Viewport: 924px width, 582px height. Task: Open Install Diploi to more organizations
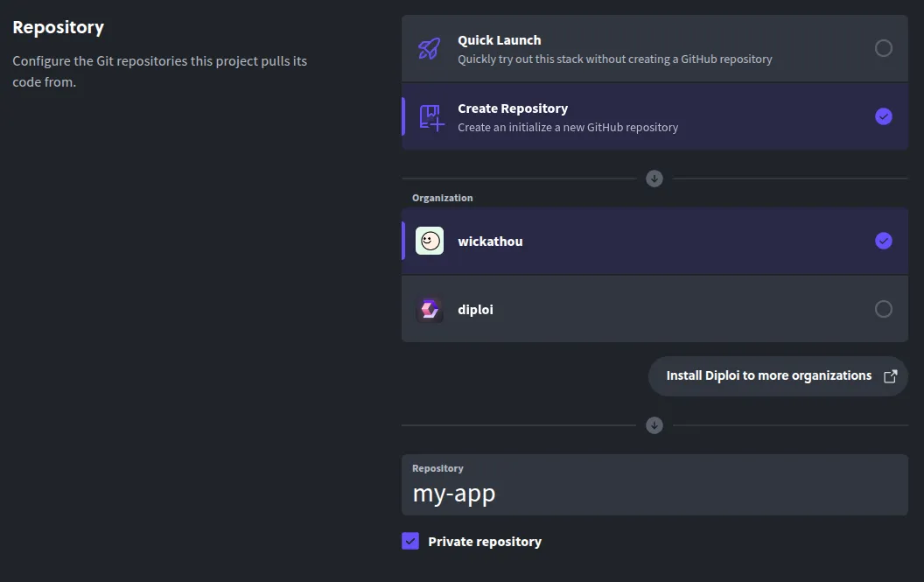[x=768, y=375]
